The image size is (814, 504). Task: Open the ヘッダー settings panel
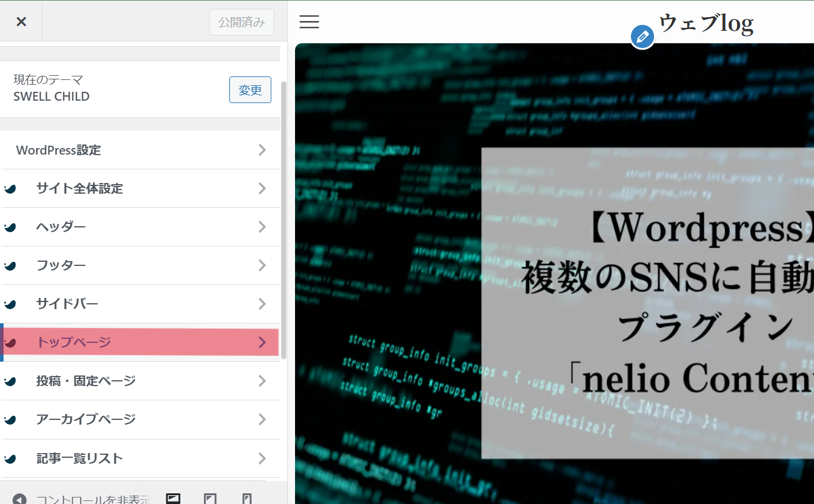pyautogui.click(x=140, y=227)
